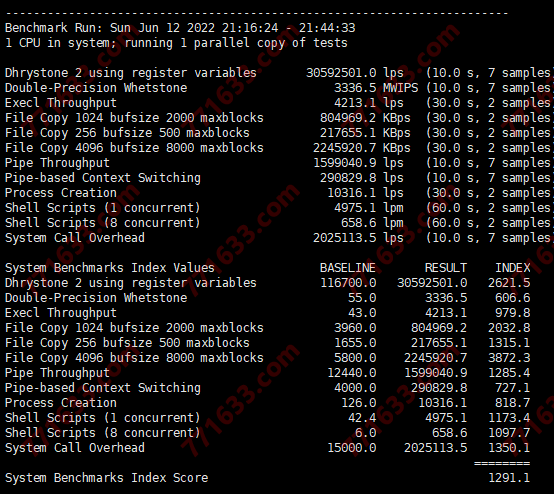This screenshot has width=554, height=494.
Task: Click the value '2245920.7 KBps'
Action: (x=361, y=148)
